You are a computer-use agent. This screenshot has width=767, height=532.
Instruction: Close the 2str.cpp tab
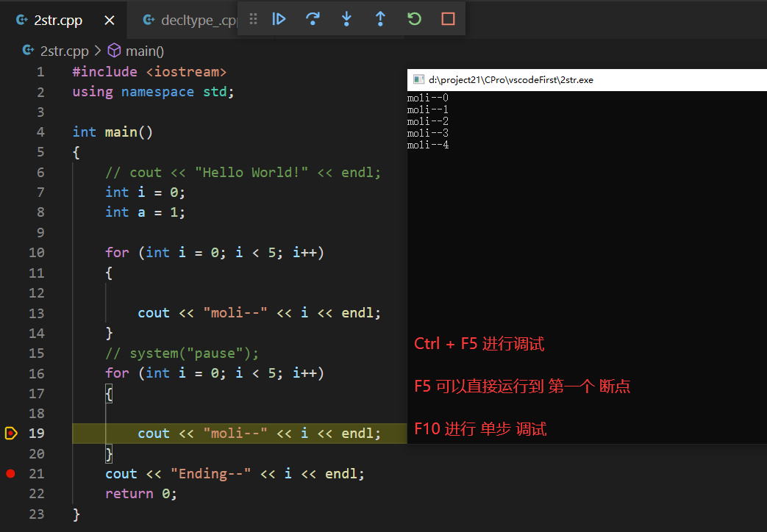pyautogui.click(x=110, y=20)
